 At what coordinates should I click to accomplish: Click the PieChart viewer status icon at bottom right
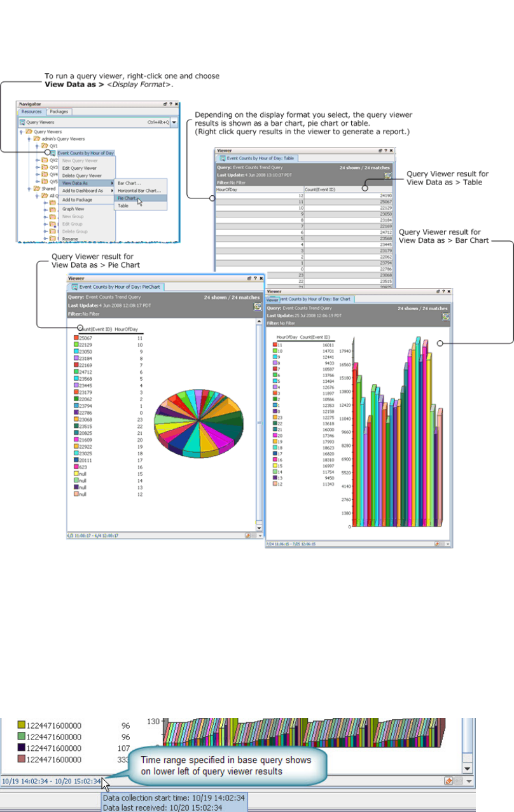tap(248, 535)
